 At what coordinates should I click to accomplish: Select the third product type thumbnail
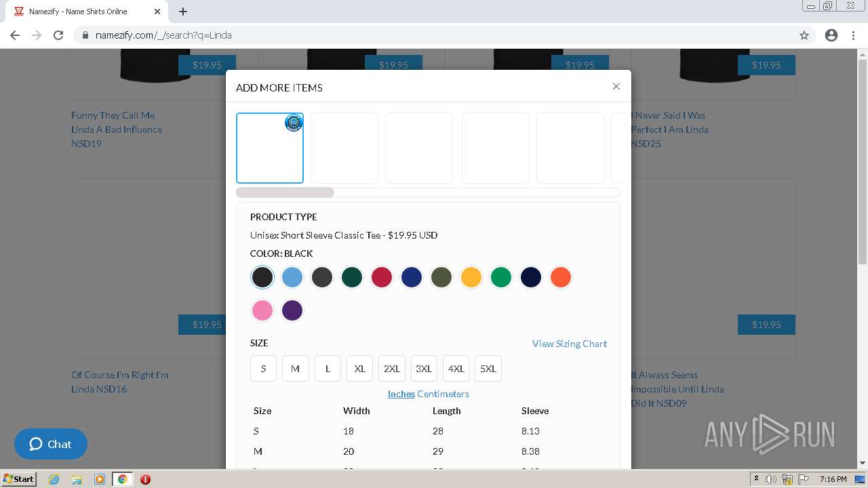pyautogui.click(x=419, y=148)
